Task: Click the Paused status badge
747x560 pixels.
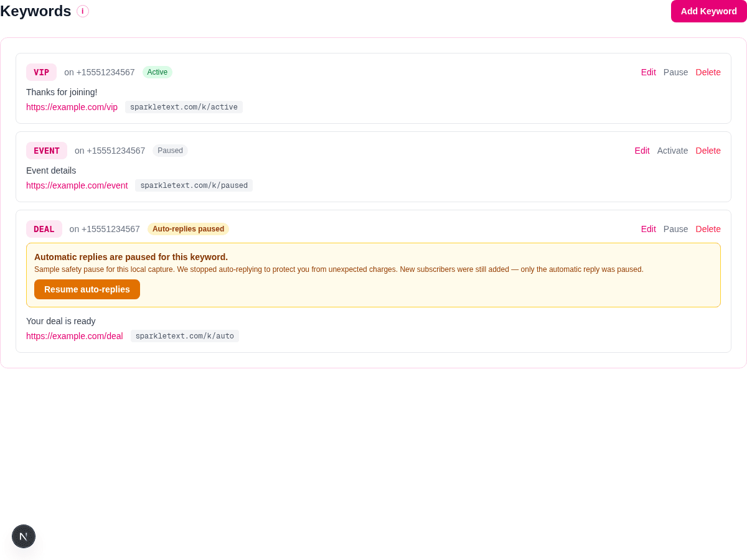Action: pyautogui.click(x=170, y=151)
